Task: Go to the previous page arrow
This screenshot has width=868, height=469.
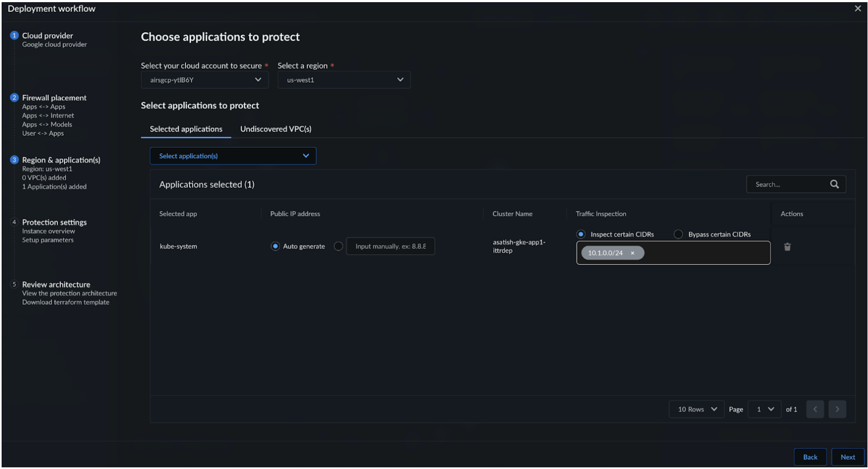Action: (814, 409)
